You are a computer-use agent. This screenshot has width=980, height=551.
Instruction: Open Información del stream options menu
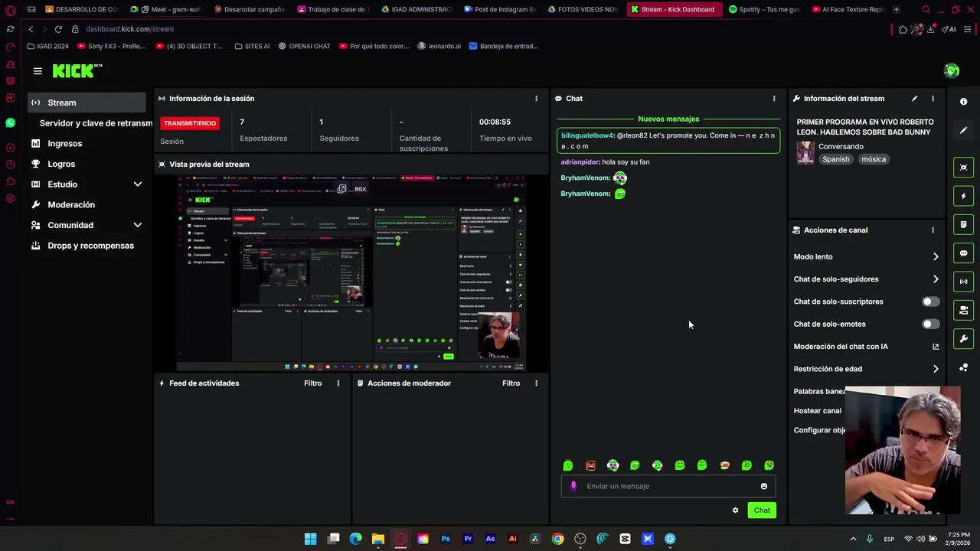(933, 98)
